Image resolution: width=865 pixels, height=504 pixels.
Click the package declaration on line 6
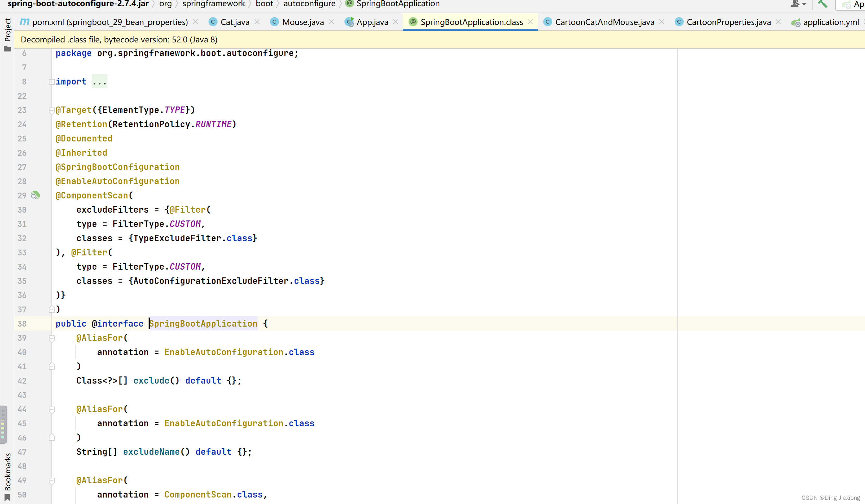click(177, 53)
